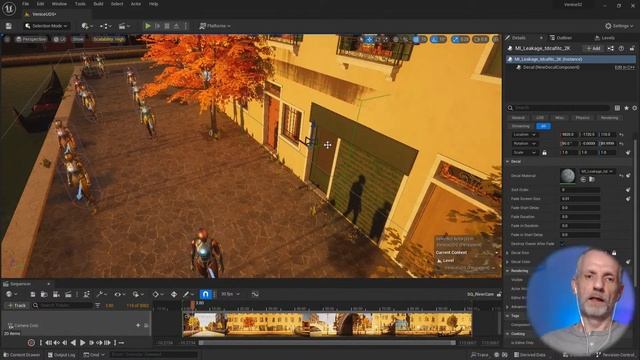Screen dimensions: 640x360
Task: Click the toolbar Stop simulation button
Action: 167,26
